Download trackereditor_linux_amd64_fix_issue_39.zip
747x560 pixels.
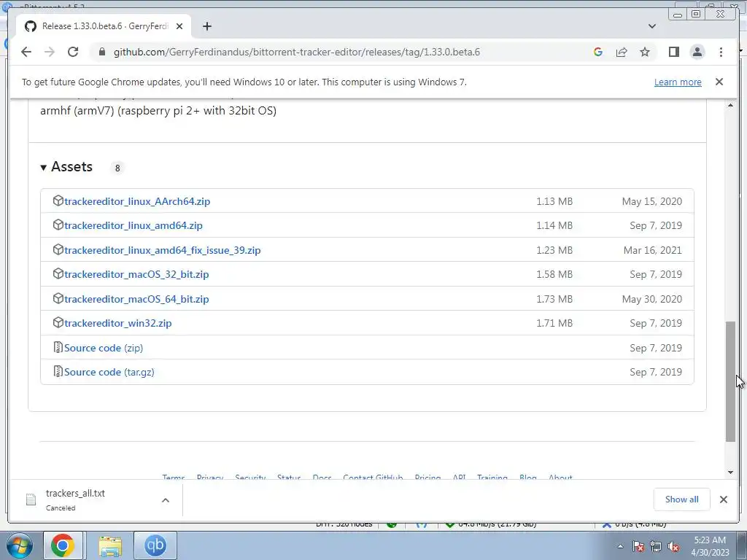tap(163, 251)
